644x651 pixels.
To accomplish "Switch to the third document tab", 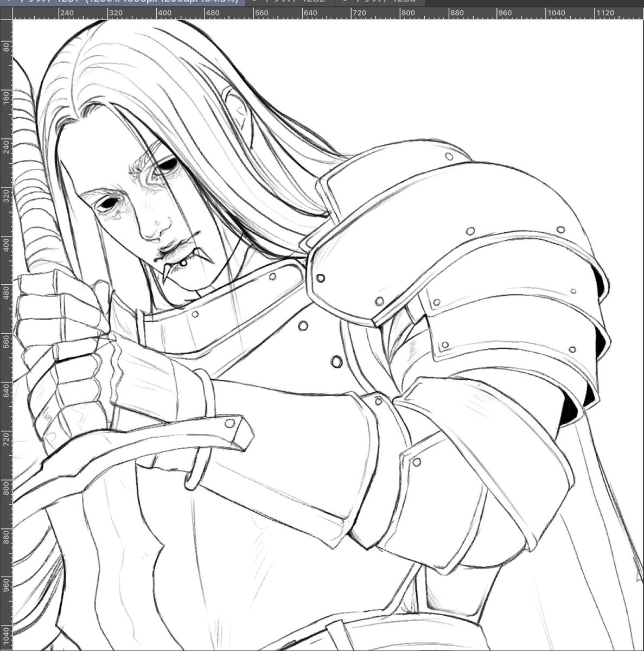I will (380, 2).
